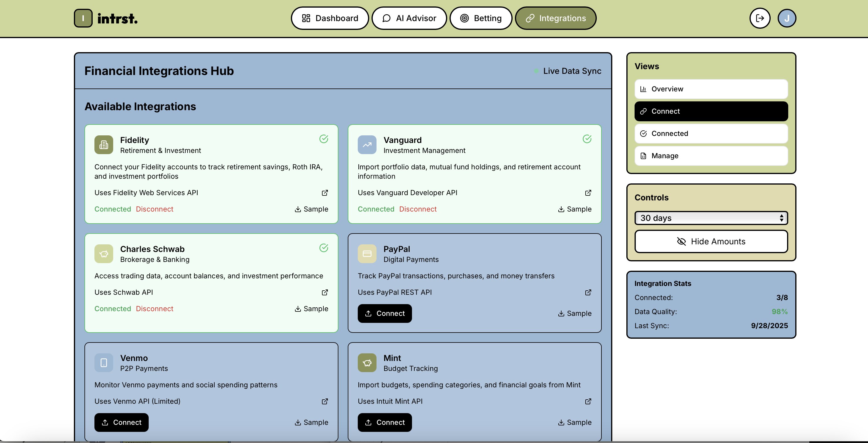Open Vanguard Developer API external link icon

(x=588, y=193)
